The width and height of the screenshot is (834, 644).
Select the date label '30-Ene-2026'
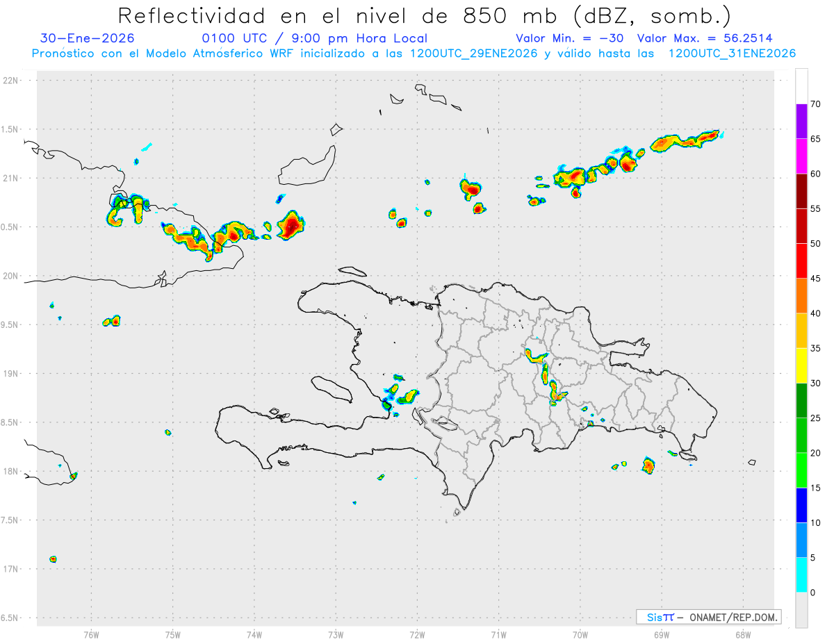pos(88,39)
